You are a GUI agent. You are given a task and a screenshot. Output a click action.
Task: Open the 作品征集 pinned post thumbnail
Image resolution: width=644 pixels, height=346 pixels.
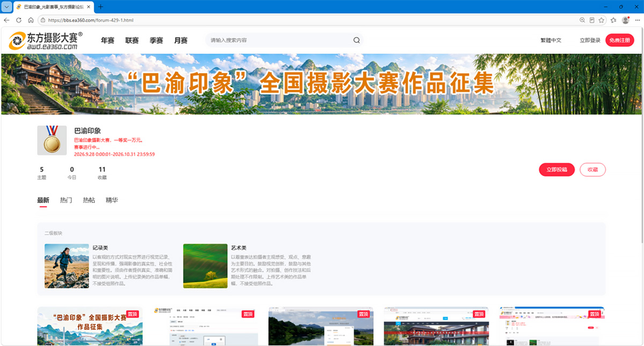(89, 326)
